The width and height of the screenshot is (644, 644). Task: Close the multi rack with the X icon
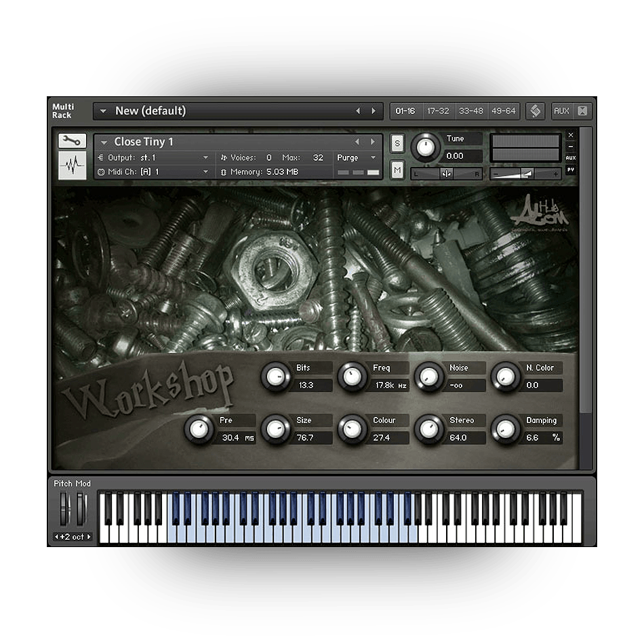point(582,111)
